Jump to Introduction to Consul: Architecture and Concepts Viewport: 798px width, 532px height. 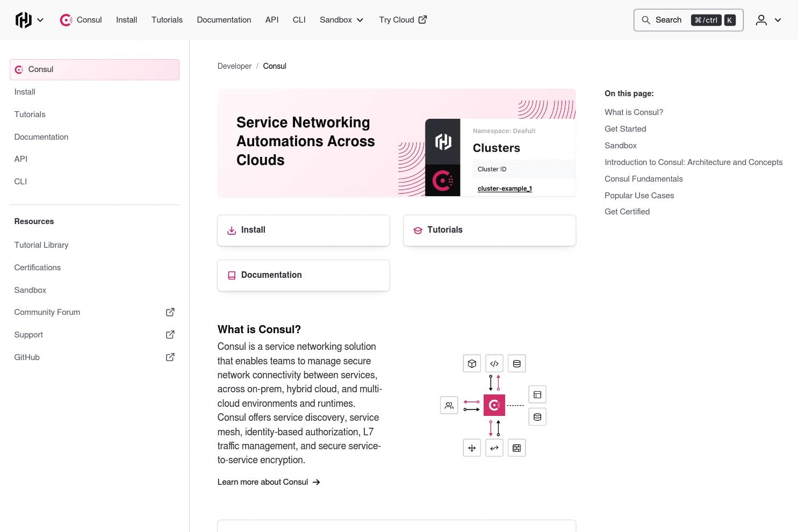(693, 162)
